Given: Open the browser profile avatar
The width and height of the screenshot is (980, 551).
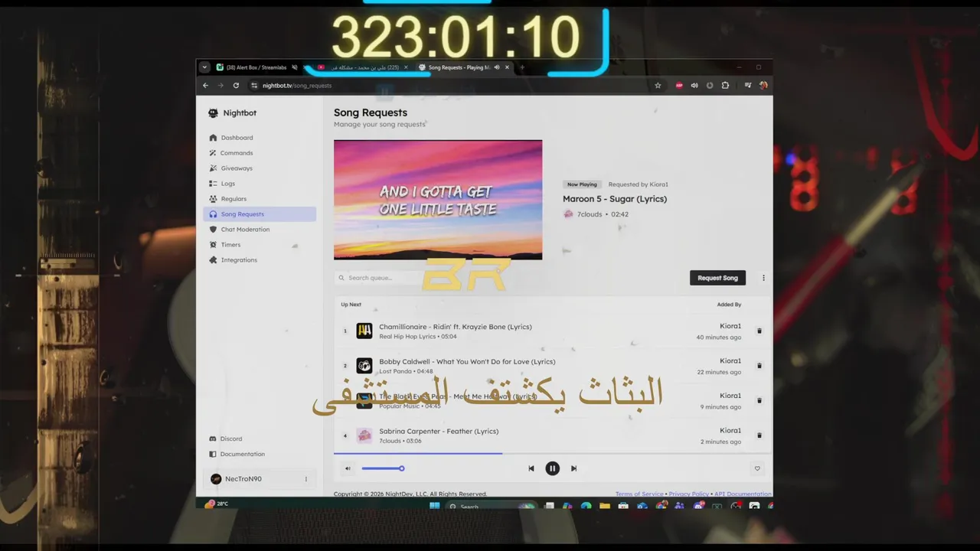Looking at the screenshot, I should click(x=763, y=86).
